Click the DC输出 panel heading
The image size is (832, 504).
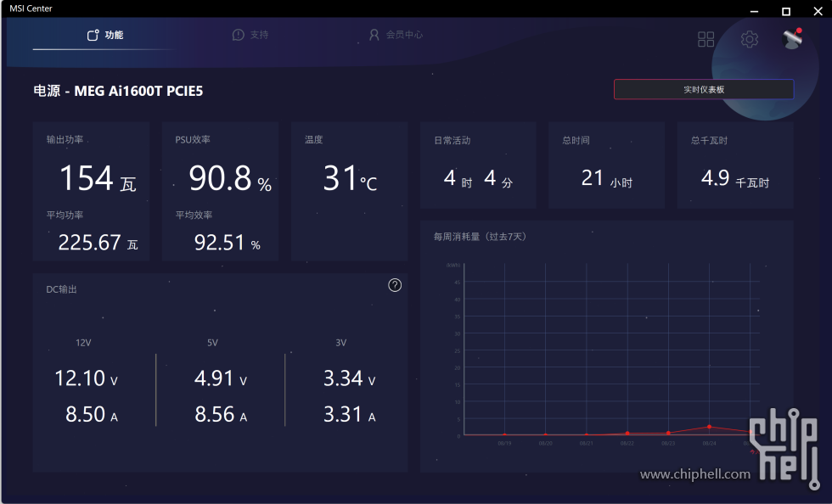[61, 289]
